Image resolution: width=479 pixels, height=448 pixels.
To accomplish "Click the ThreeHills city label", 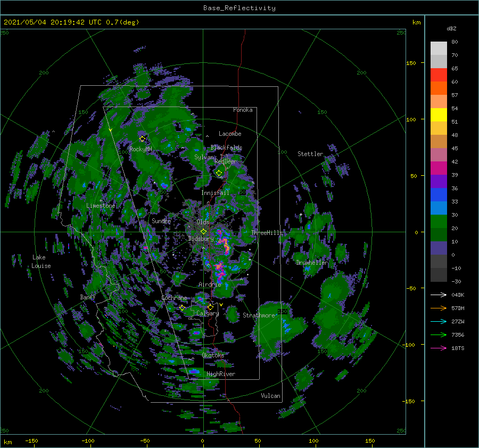I will click(267, 233).
